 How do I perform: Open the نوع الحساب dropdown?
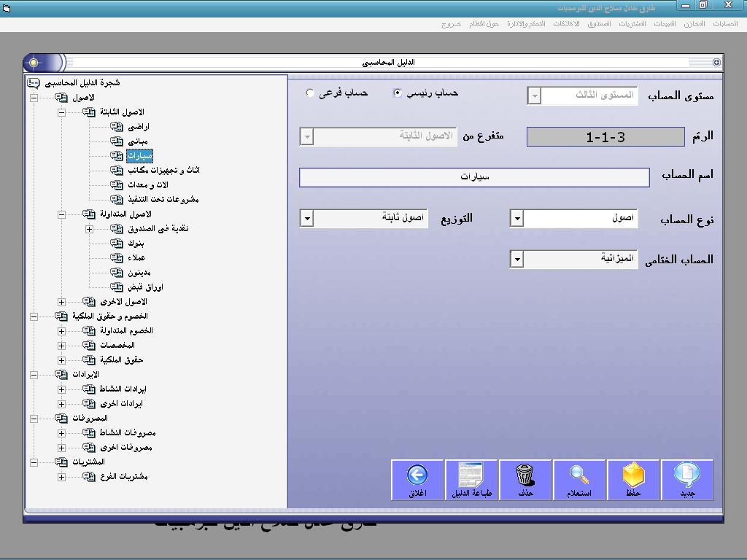(x=517, y=219)
